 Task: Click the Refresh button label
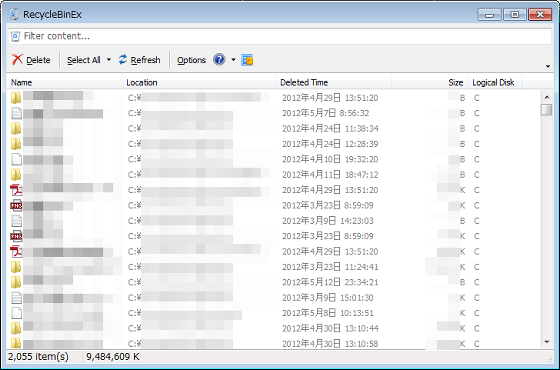[145, 60]
